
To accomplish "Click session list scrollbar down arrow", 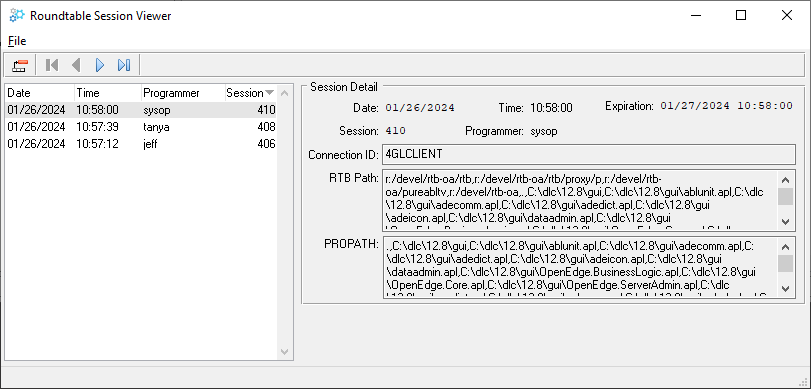I will tap(284, 352).
